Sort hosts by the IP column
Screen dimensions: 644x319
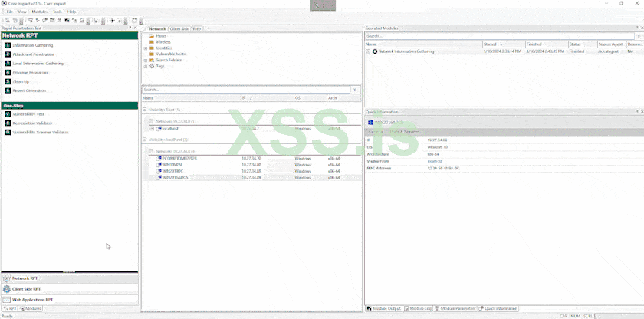(x=268, y=98)
